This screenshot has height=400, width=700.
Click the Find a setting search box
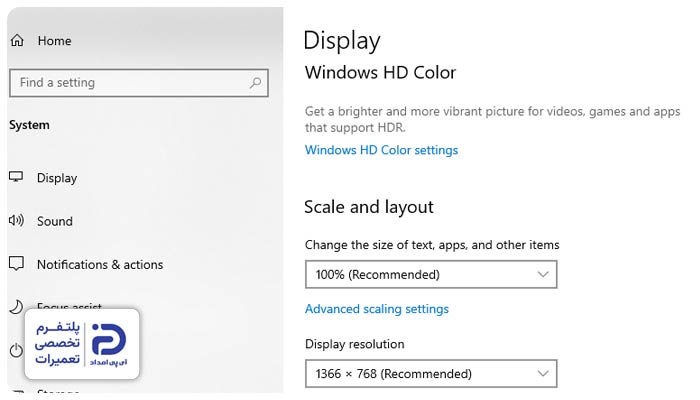pos(138,83)
